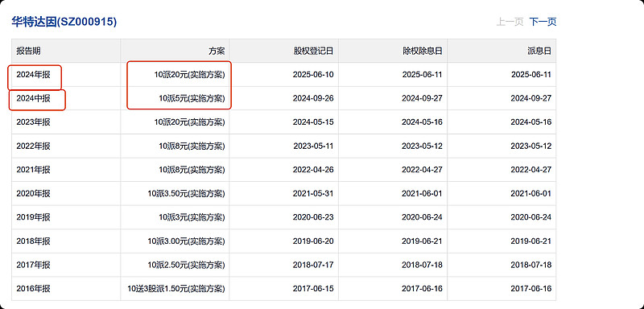This screenshot has height=309, width=644.
Task: Click 2019-06-21 in the 派息日 column
Action: point(531,241)
